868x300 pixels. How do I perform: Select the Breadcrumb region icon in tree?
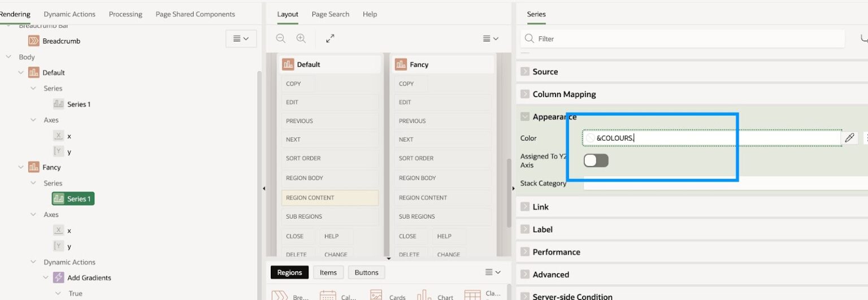pyautogui.click(x=34, y=41)
